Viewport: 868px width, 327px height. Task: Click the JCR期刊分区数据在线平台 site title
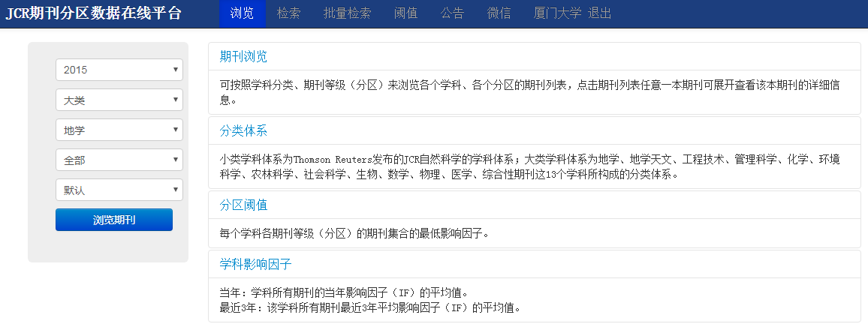tap(94, 13)
